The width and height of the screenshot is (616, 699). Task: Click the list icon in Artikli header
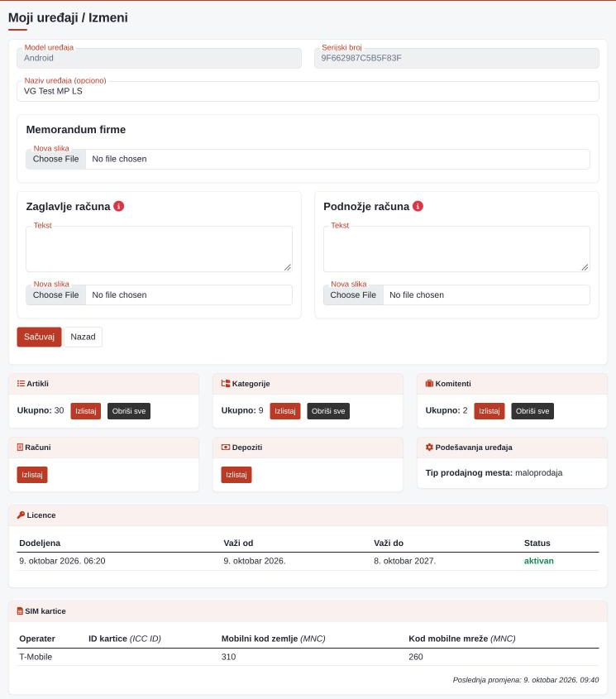(x=21, y=383)
